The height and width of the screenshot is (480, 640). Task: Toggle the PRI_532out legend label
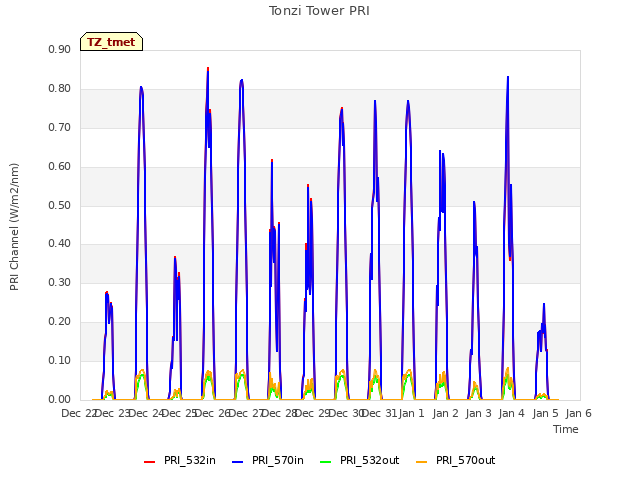click(x=369, y=460)
